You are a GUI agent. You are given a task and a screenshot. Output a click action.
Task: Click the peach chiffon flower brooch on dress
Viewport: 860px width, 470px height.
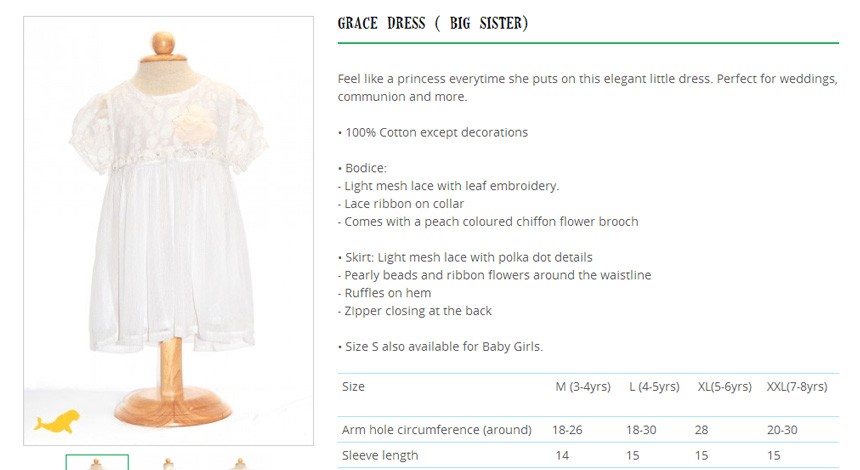pos(196,125)
